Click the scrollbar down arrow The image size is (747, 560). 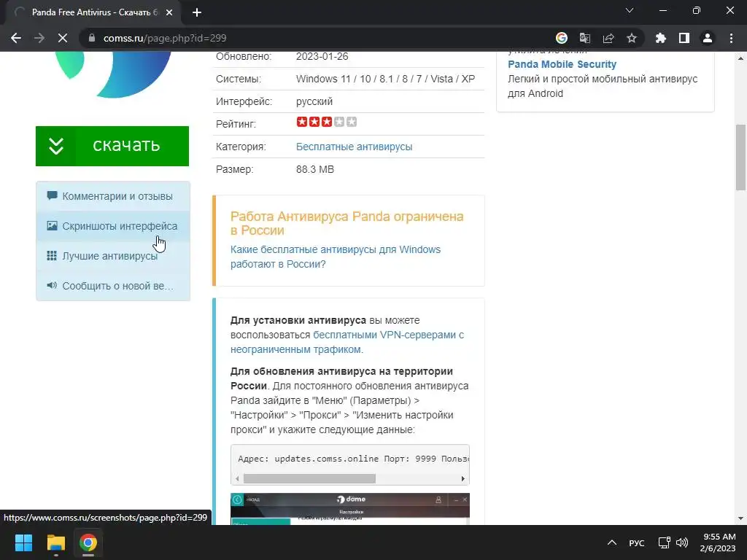(x=740, y=518)
